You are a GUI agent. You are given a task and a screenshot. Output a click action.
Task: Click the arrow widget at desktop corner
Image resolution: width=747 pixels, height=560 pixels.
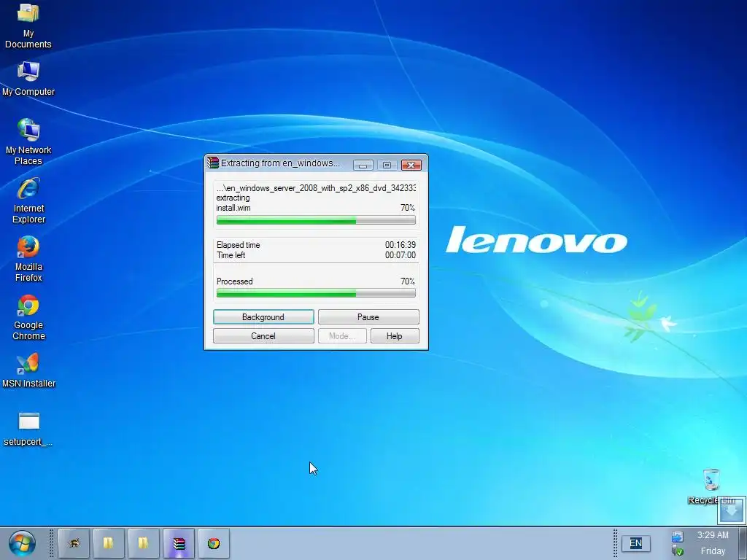click(731, 511)
